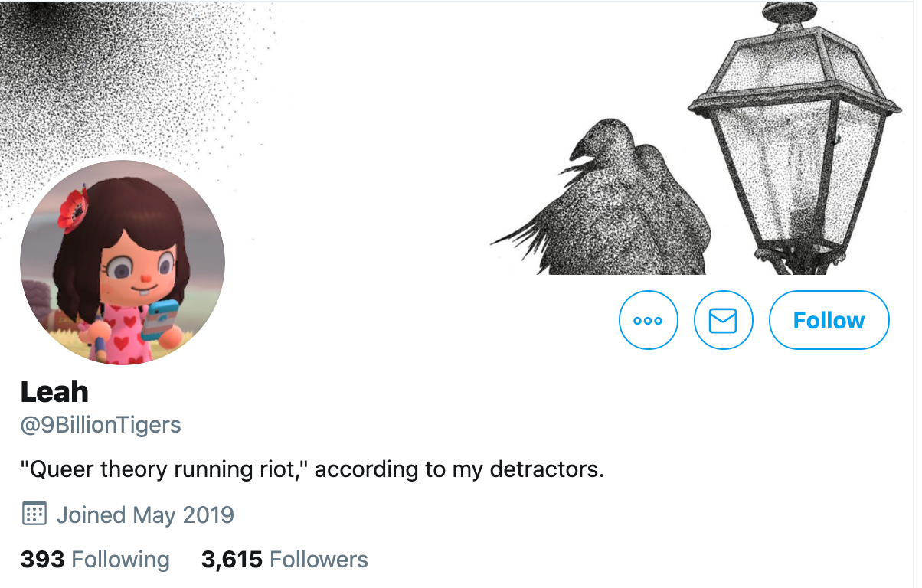
Task: Click the display name Leah
Action: 54,392
